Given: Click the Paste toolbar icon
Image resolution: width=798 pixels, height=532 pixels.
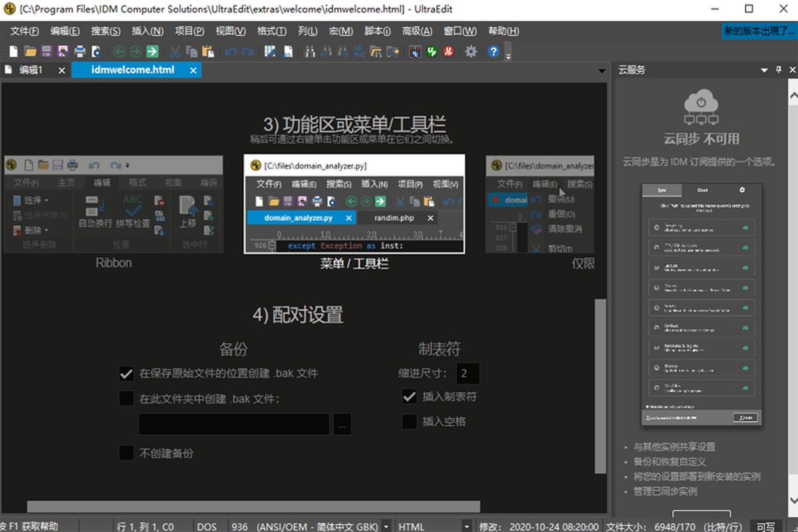Looking at the screenshot, I should coord(209,51).
